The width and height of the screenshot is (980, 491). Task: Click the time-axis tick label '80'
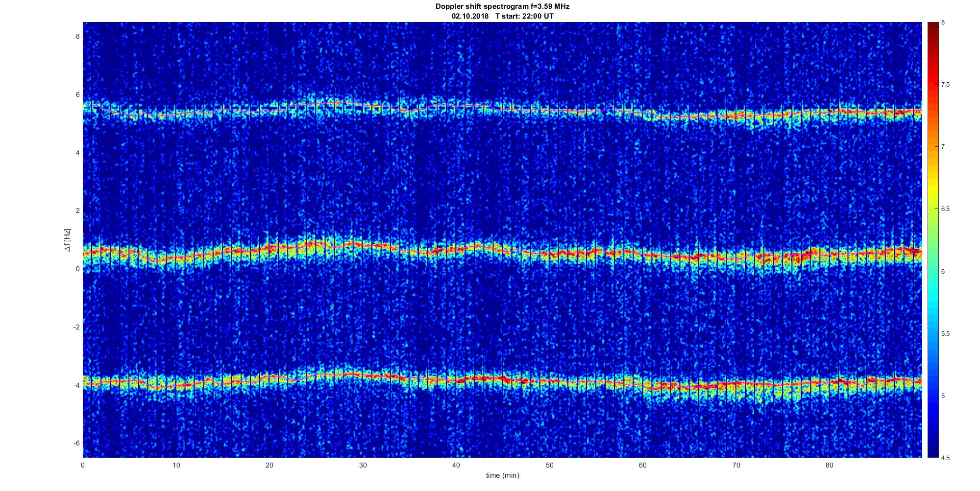point(829,465)
